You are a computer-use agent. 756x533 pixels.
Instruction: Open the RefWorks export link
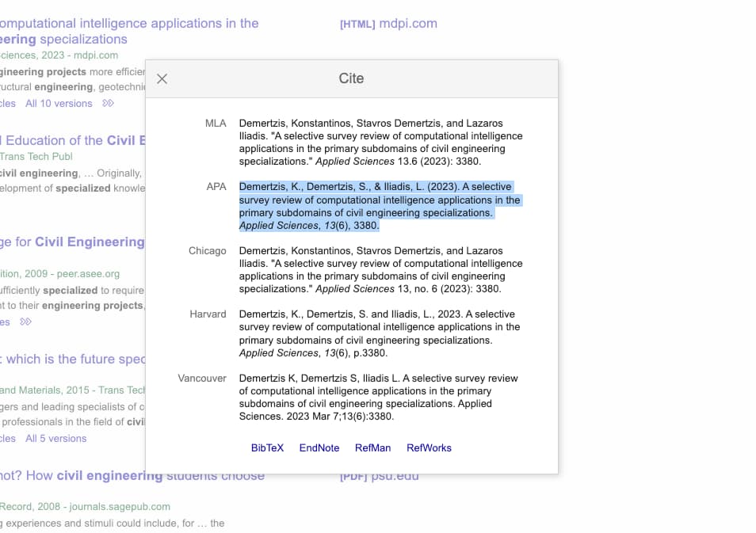(429, 447)
